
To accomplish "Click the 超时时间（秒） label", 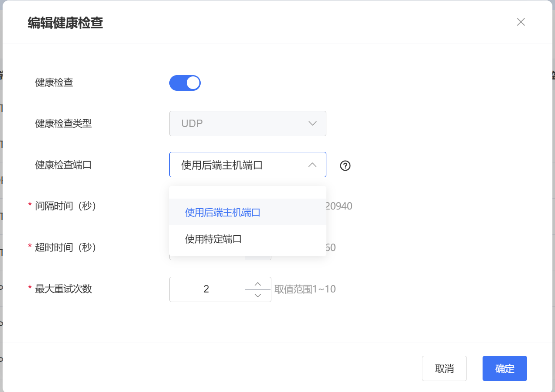I will 65,248.
